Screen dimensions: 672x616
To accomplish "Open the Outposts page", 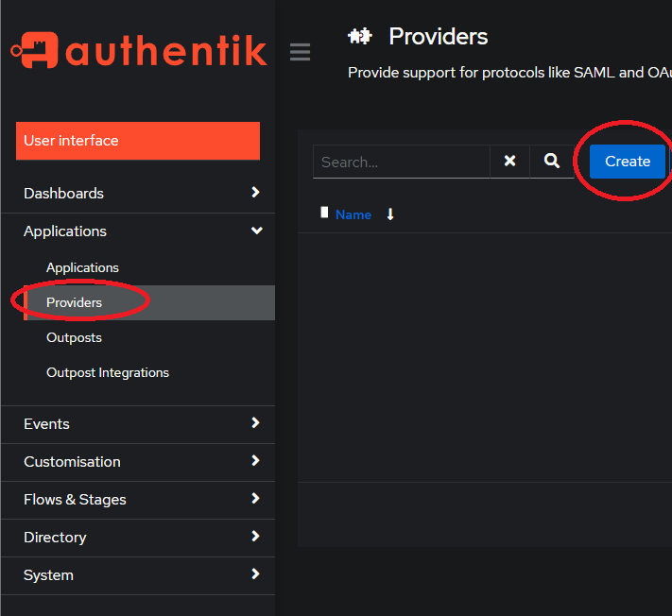I will (x=74, y=337).
